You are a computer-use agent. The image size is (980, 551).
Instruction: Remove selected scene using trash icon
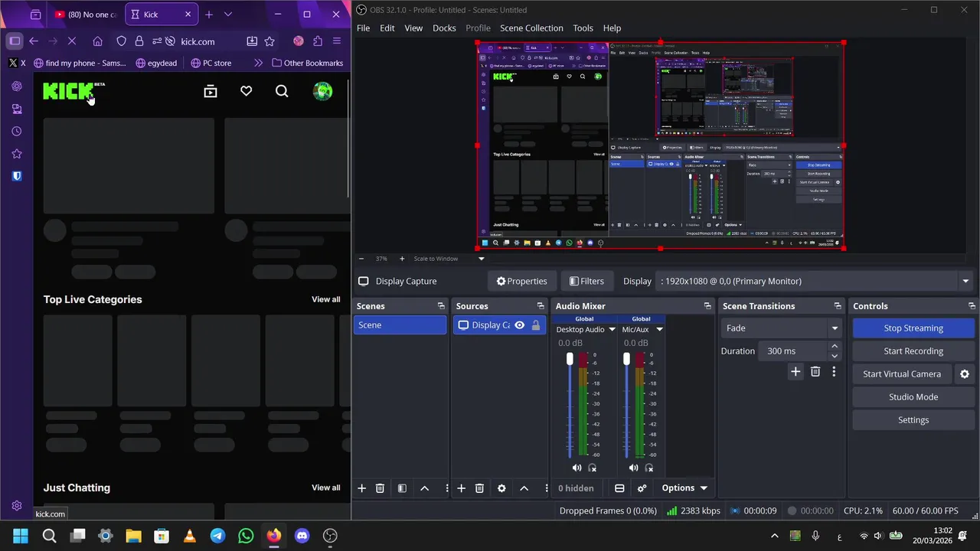click(x=380, y=488)
